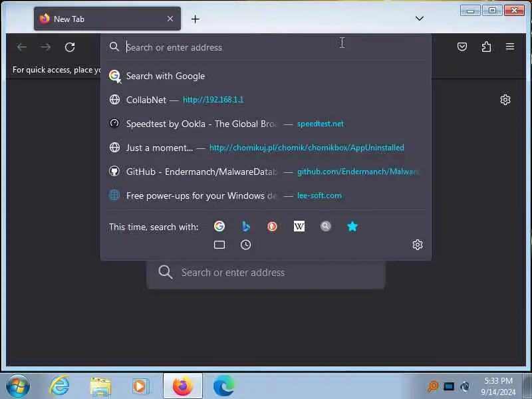This screenshot has width=532, height=399.
Task: Click the orange magnifier tray icon
Action: (433, 386)
